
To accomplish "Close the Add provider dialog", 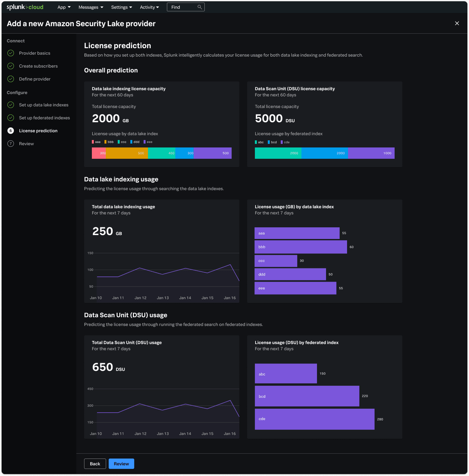I will click(457, 23).
